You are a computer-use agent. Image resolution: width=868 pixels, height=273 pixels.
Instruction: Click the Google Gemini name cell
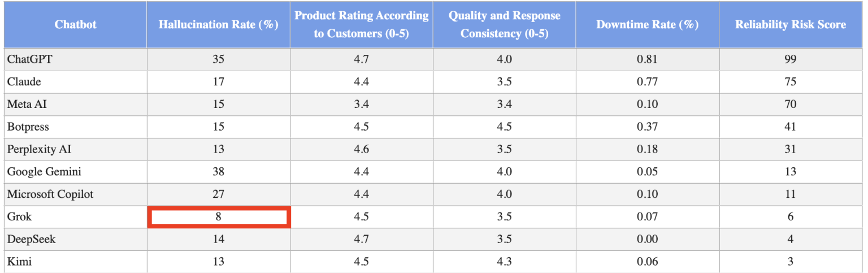tap(75, 172)
